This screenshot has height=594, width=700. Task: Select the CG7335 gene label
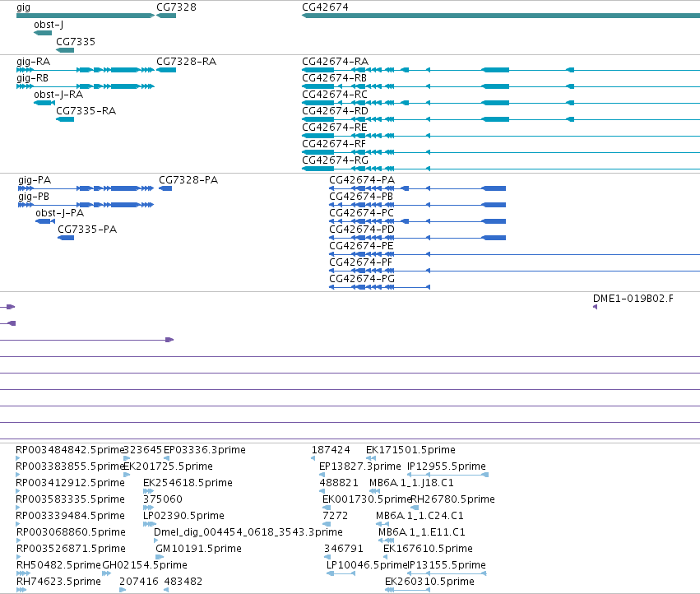pyautogui.click(x=76, y=41)
